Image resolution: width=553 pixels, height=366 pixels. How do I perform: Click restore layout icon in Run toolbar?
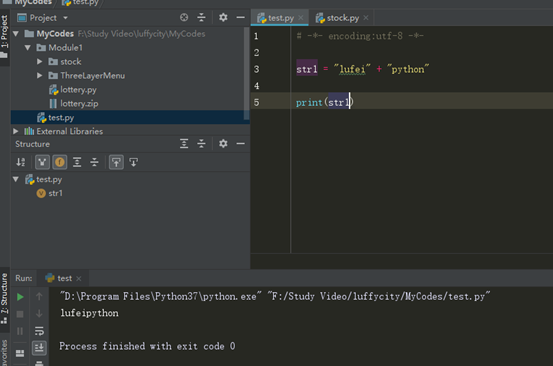pyautogui.click(x=20, y=353)
